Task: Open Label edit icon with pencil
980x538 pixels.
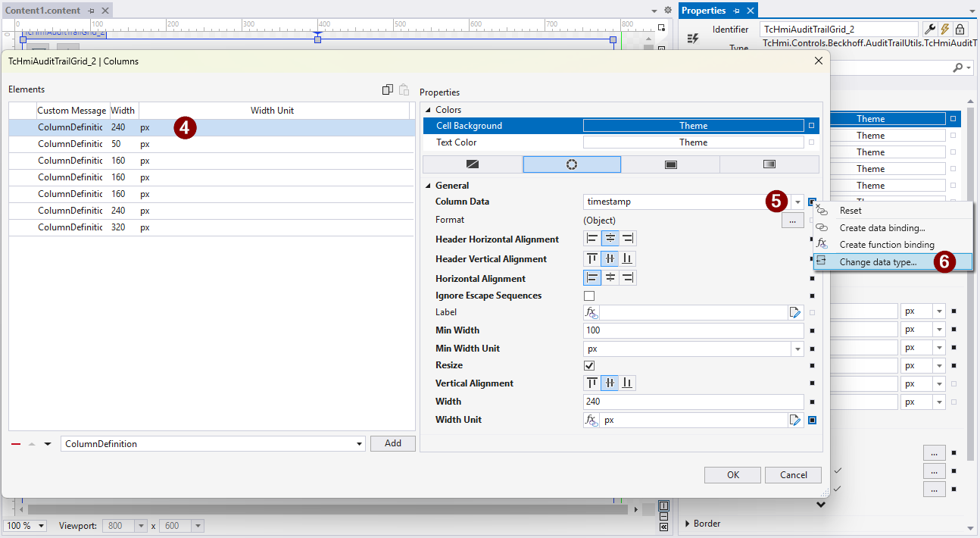Action: [795, 312]
